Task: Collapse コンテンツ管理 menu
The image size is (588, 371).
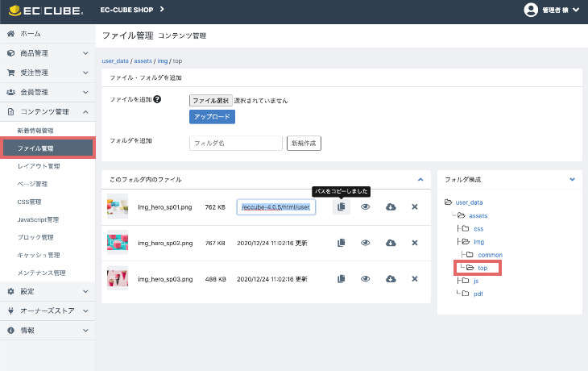Action: coord(48,112)
